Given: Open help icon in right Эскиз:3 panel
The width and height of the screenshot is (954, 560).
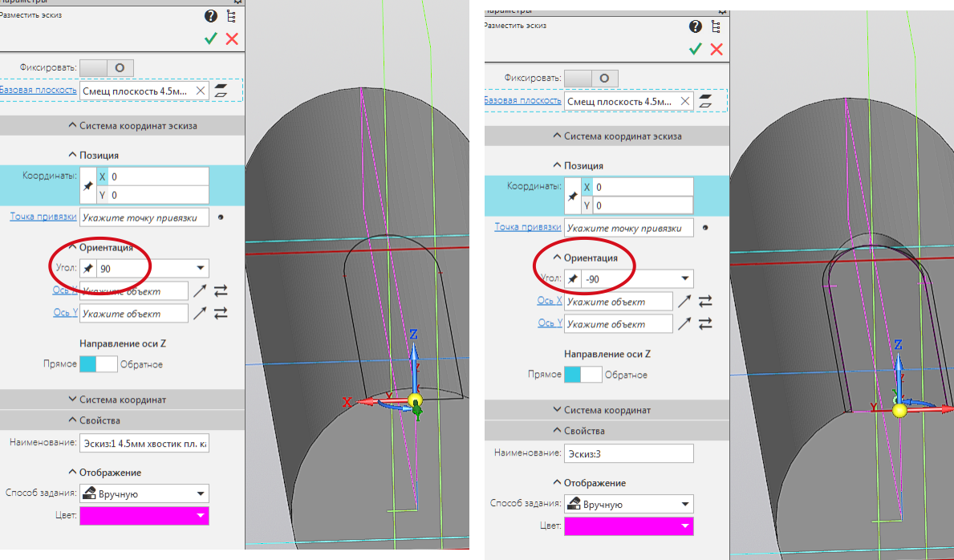Looking at the screenshot, I should [696, 26].
